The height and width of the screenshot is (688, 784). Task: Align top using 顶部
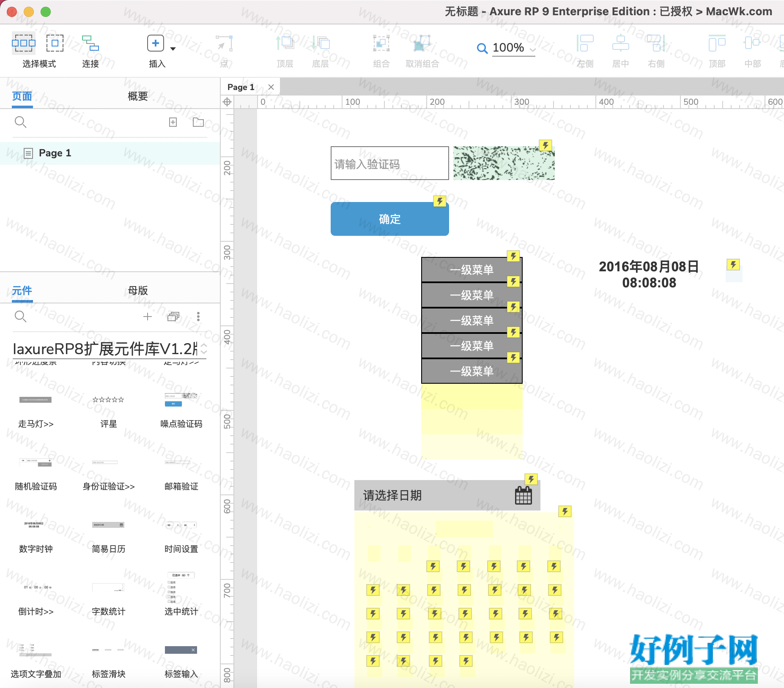click(717, 44)
